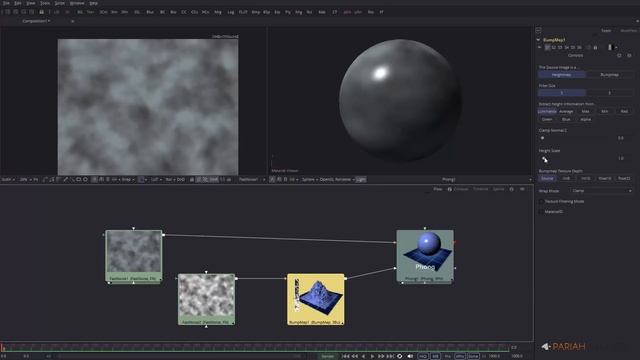The height and width of the screenshot is (360, 640).
Task: Toggle the Light button in 3D viewer
Action: [x=361, y=180]
